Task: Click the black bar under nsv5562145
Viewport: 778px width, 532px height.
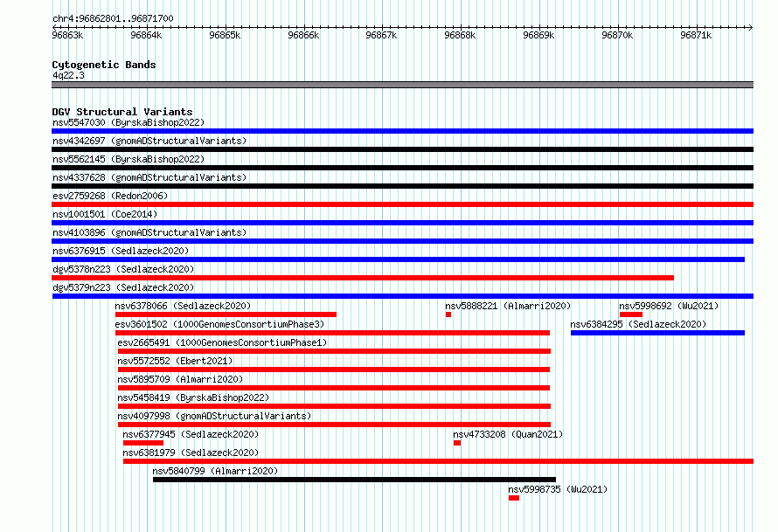Action: click(402, 168)
